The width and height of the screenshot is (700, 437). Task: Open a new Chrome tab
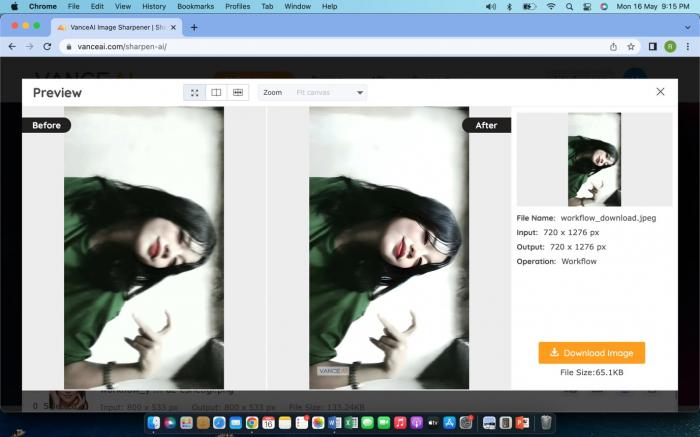[x=194, y=27]
